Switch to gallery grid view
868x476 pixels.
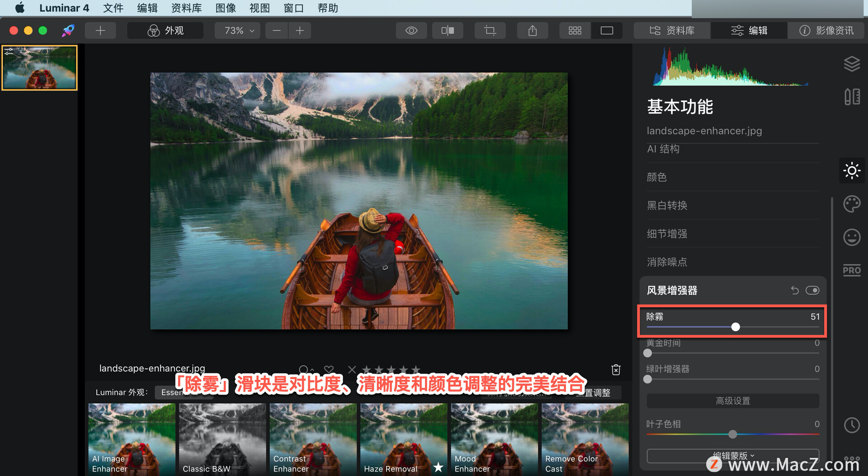tap(575, 30)
